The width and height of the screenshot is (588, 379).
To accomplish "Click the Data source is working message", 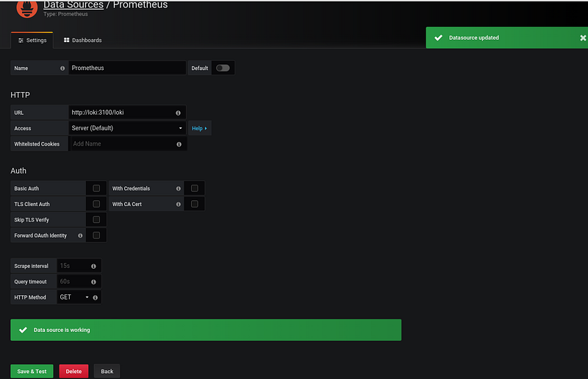I will (x=206, y=330).
